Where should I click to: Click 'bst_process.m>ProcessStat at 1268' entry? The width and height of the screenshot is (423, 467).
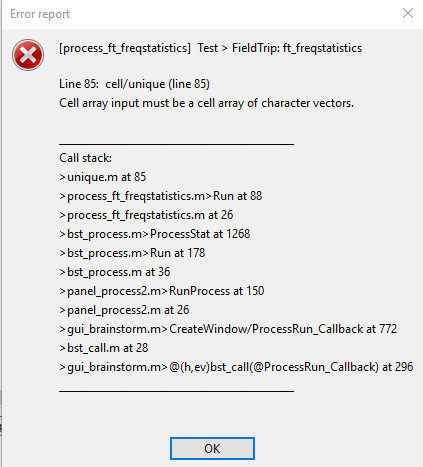[x=155, y=234]
